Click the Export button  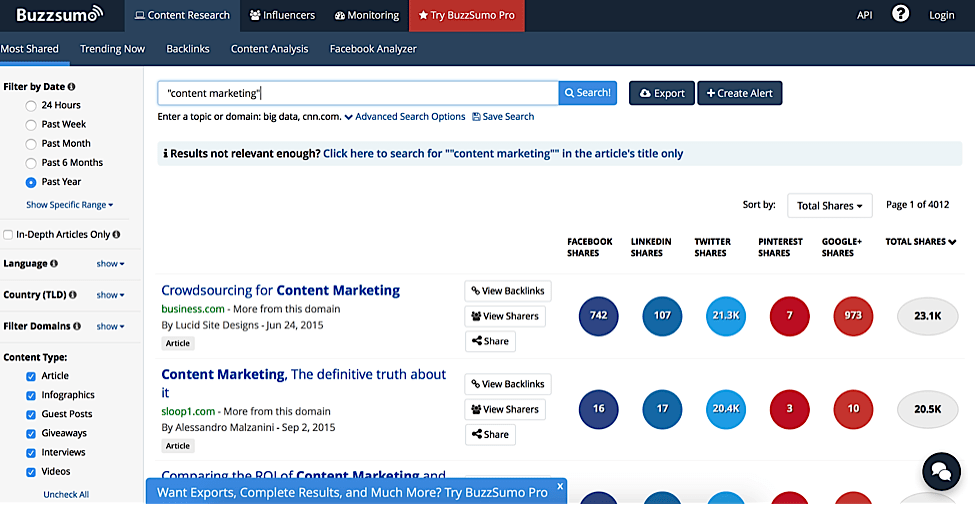pyautogui.click(x=662, y=93)
